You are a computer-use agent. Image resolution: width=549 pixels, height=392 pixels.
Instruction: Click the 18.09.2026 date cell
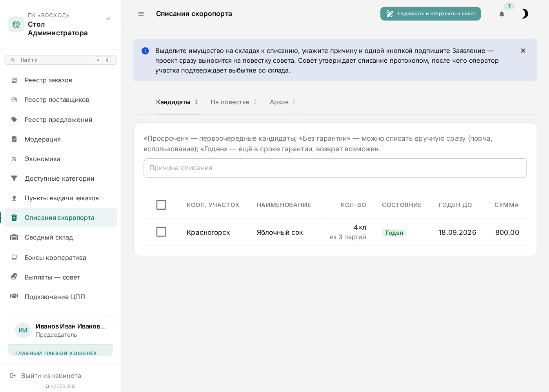pyautogui.click(x=457, y=232)
